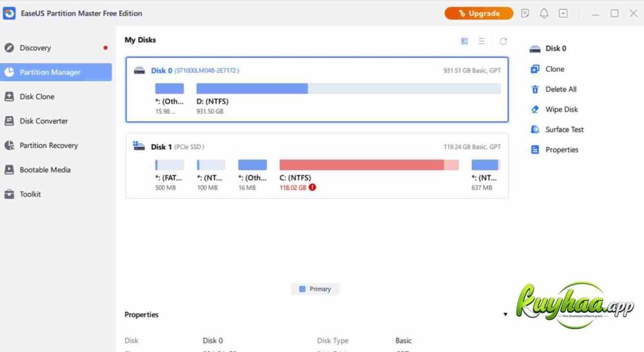Click the Primary legend color swatch

[x=303, y=289]
